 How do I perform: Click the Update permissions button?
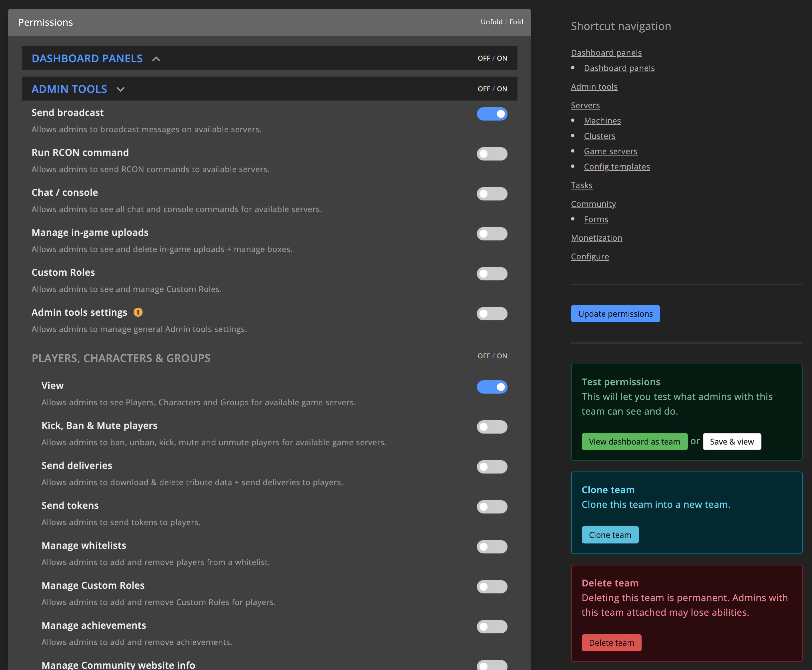[615, 313]
